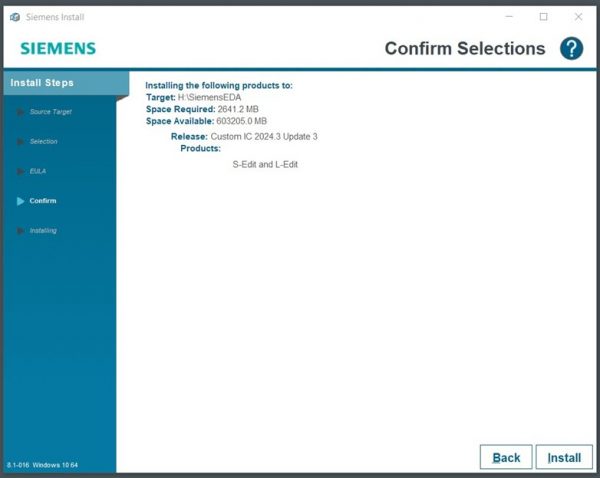Click 'Installing the following products to:' text

tap(219, 85)
